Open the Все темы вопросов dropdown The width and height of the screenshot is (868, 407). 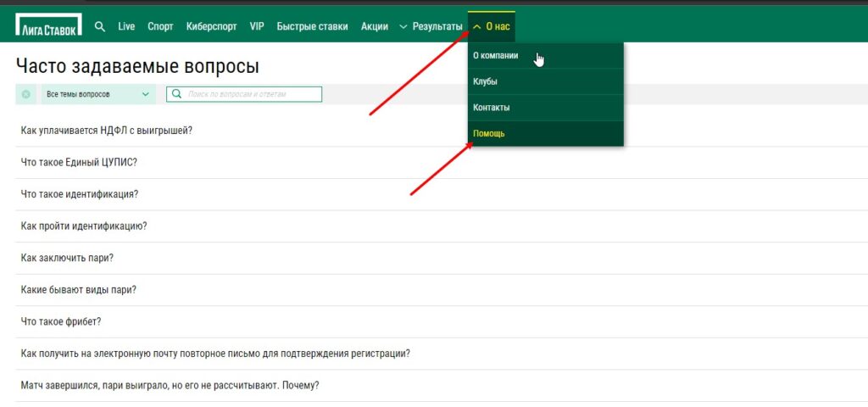[98, 94]
